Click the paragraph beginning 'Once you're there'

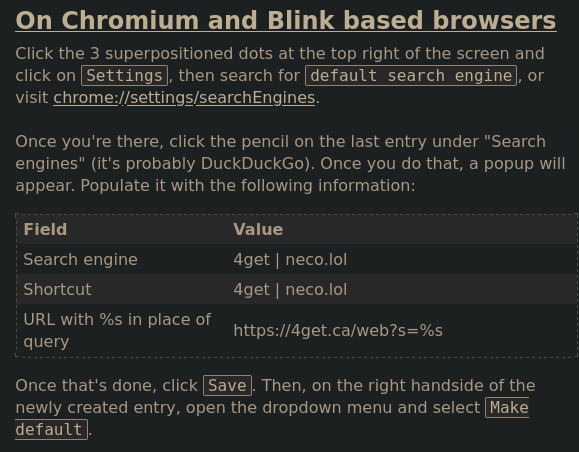point(290,164)
